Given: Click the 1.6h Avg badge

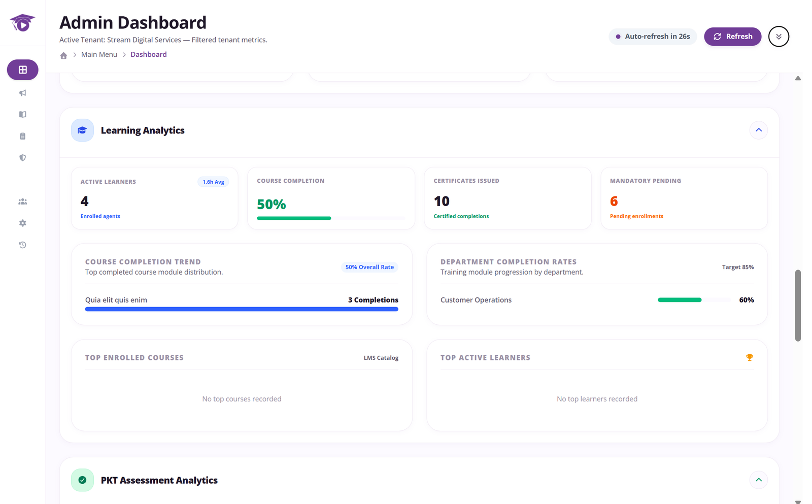Looking at the screenshot, I should 213,182.
